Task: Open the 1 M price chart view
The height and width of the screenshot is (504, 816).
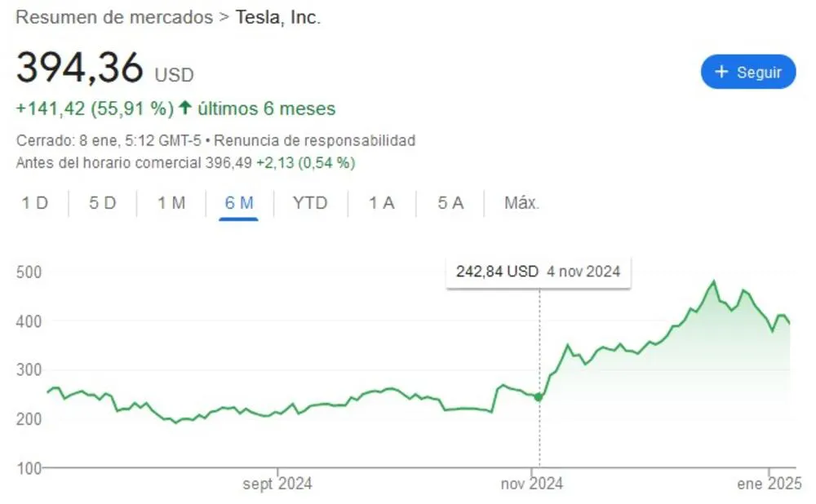Action: tap(170, 202)
